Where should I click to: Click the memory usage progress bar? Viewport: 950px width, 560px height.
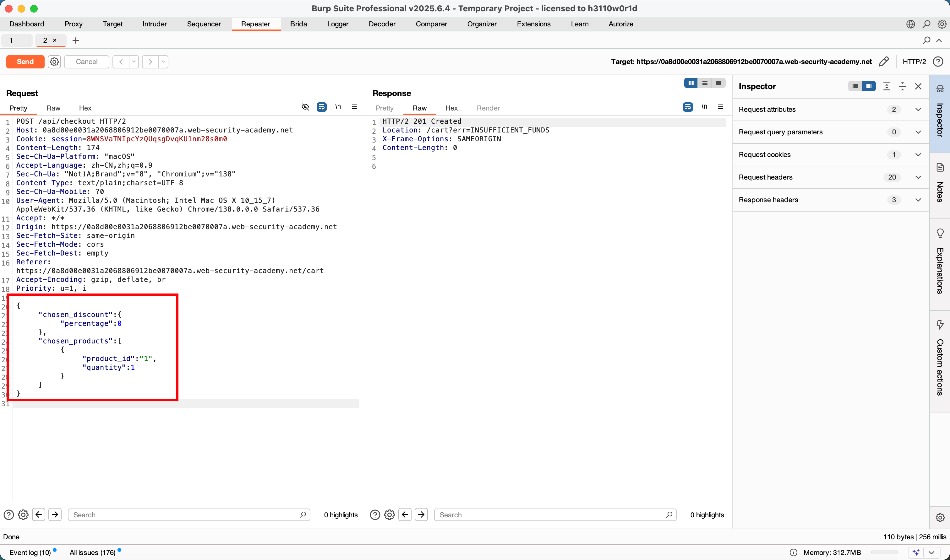pyautogui.click(x=884, y=552)
